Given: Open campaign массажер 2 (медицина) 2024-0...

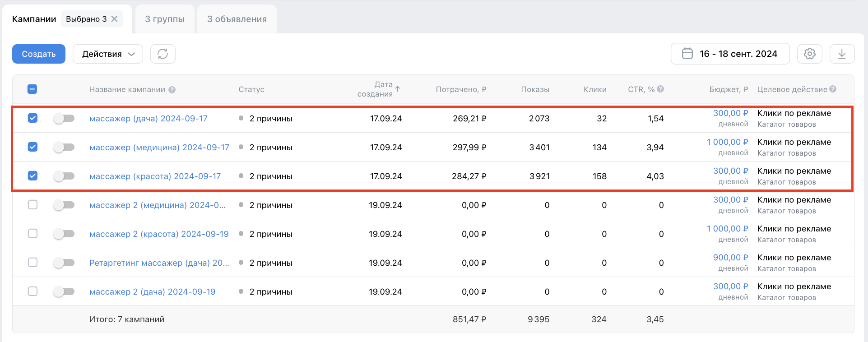Looking at the screenshot, I should pyautogui.click(x=158, y=205).
